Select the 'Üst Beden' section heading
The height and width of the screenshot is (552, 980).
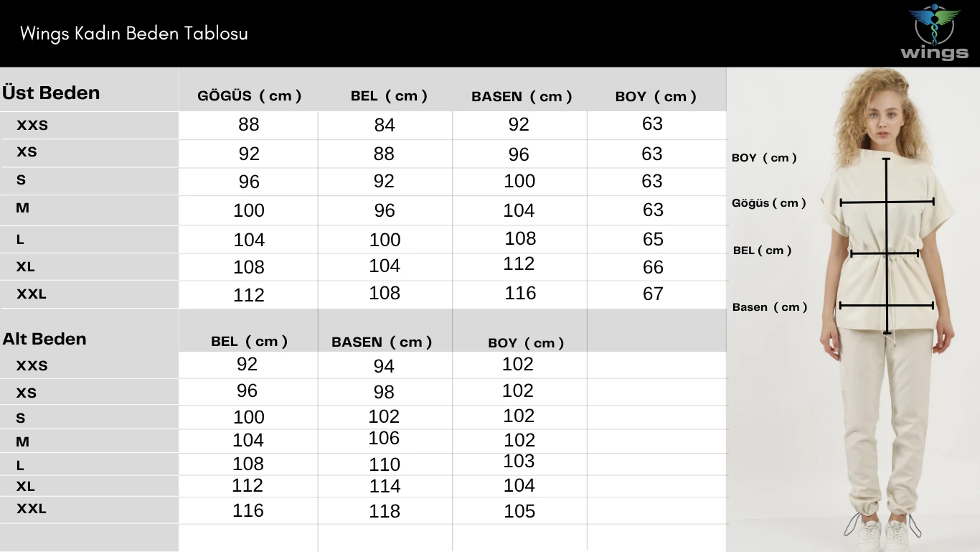tap(51, 93)
